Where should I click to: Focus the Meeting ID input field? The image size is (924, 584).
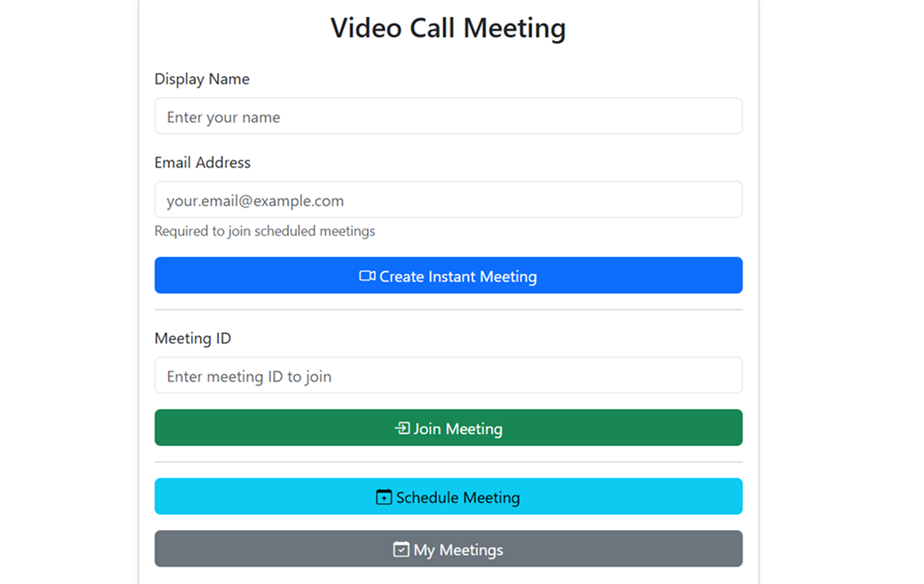coord(448,375)
